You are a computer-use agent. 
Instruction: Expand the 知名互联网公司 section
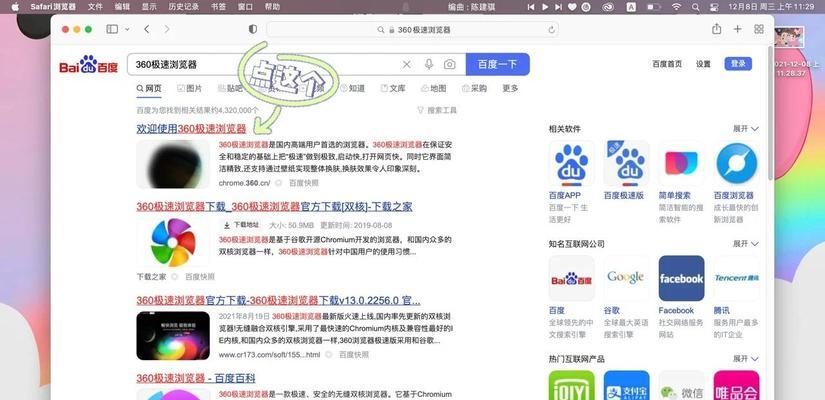tap(746, 244)
